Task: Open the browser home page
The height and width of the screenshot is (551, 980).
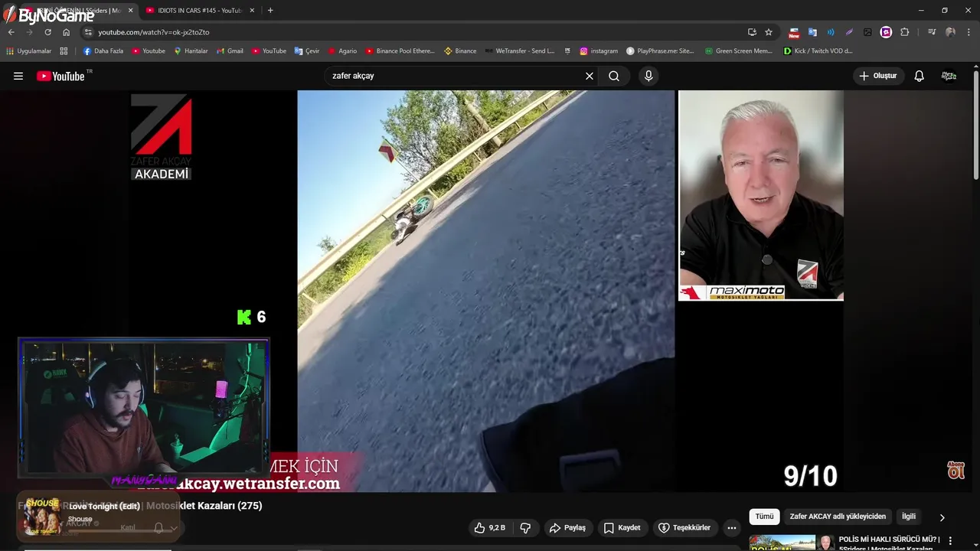Action: coord(66,32)
